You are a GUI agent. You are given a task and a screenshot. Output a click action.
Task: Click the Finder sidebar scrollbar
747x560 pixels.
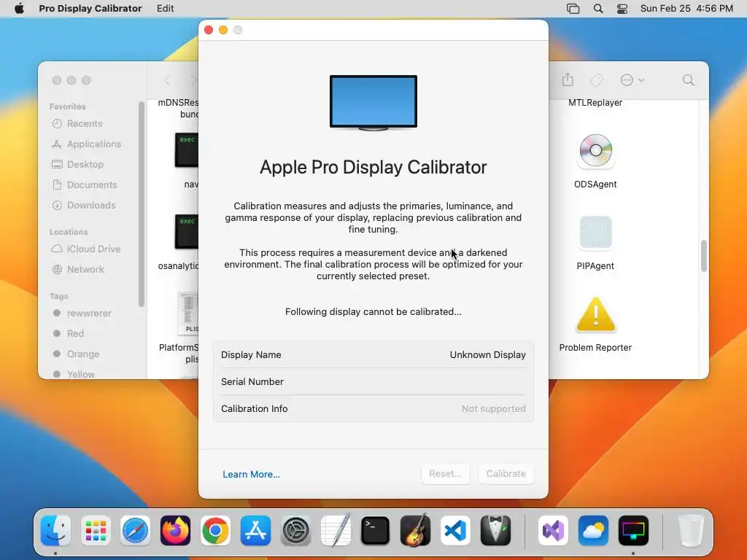[x=141, y=204]
